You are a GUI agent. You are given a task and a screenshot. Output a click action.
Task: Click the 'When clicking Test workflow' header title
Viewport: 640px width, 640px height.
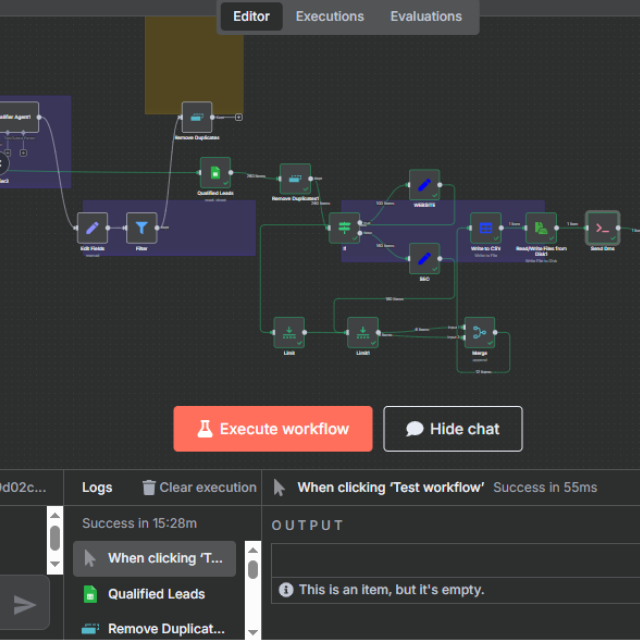(391, 487)
